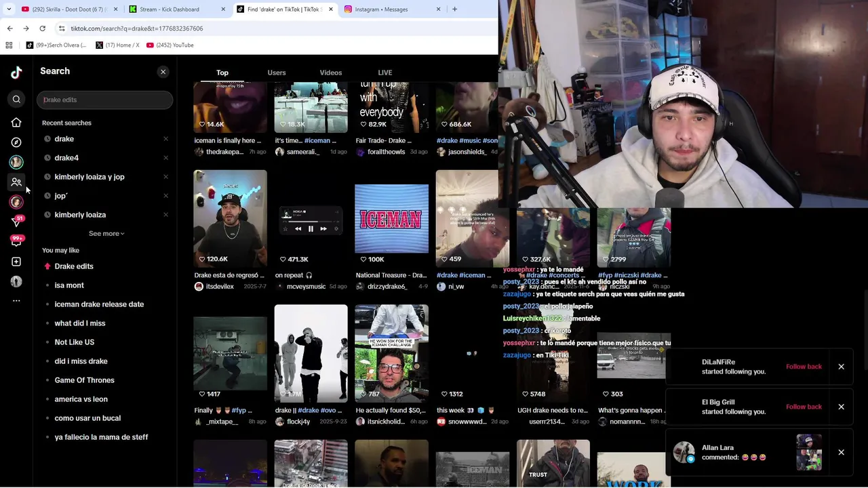The image size is (868, 488).
Task: Click the browser Back arrow
Action: pyautogui.click(x=9, y=28)
